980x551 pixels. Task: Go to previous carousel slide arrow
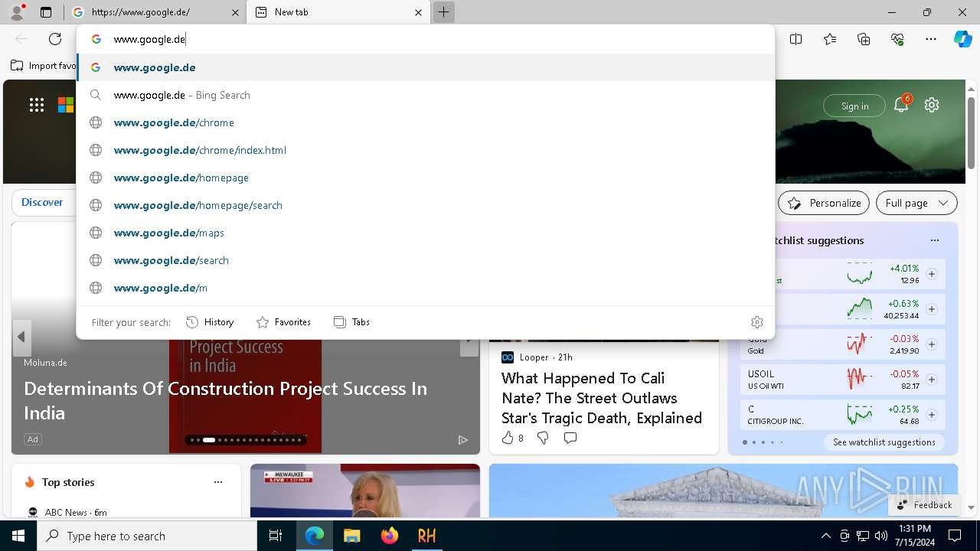(21, 337)
